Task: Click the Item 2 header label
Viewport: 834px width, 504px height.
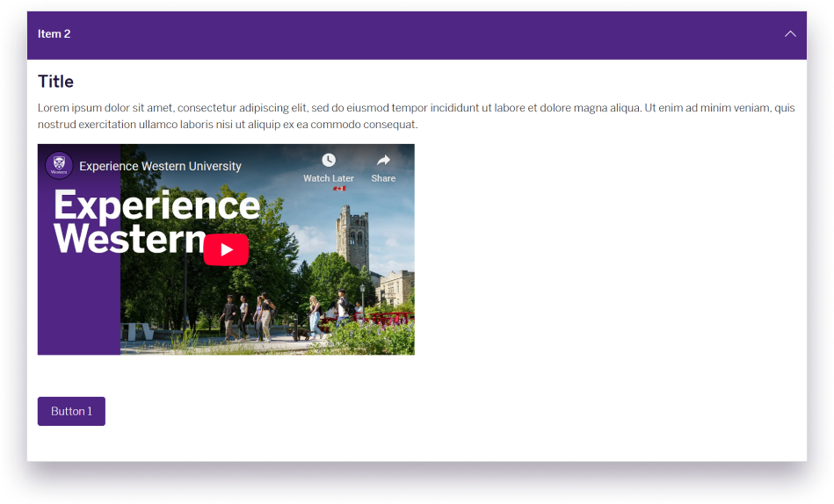Action: click(54, 34)
